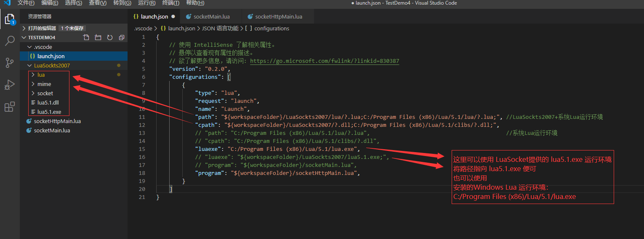644x239 pixels.
Task: Open the 查看(V) menu
Action: click(x=98, y=3)
